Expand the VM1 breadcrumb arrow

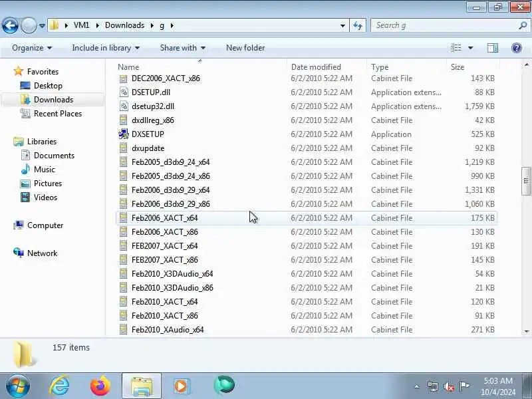[x=98, y=25]
